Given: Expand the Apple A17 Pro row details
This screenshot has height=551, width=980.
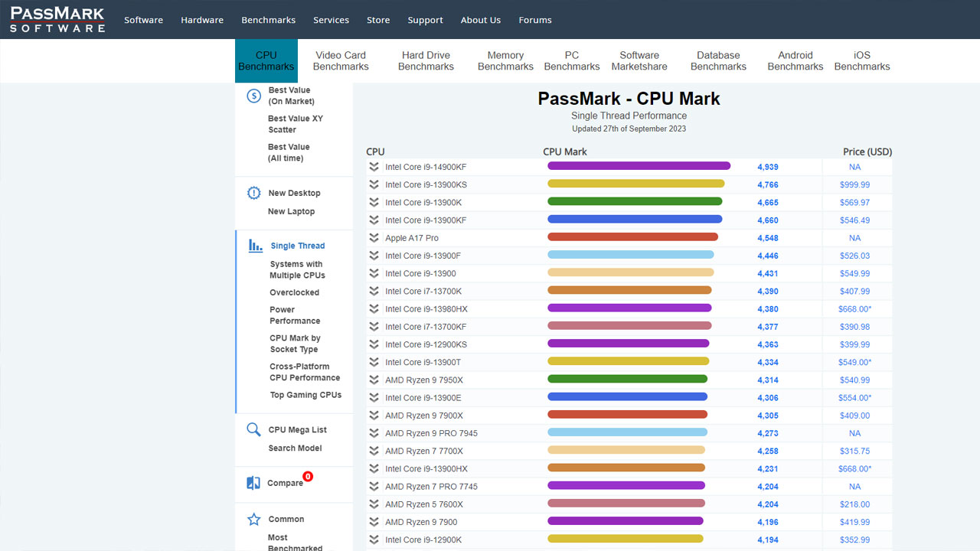Looking at the screenshot, I should (x=374, y=238).
